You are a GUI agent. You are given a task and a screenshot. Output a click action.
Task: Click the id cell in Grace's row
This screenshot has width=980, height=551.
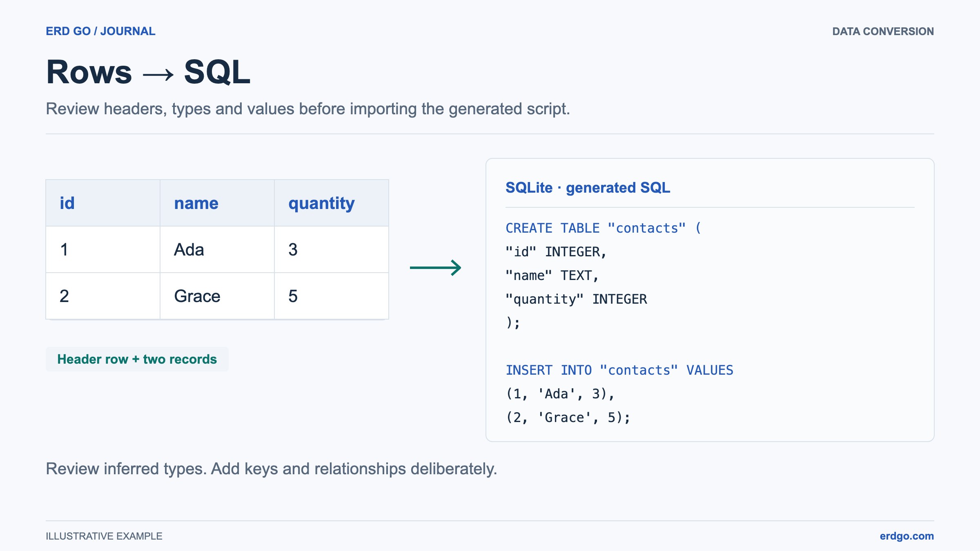103,296
